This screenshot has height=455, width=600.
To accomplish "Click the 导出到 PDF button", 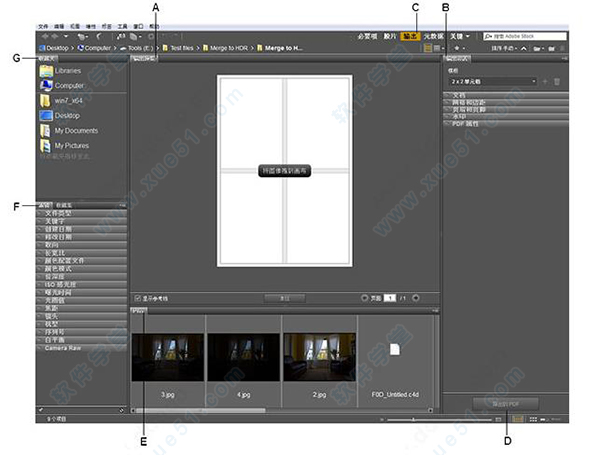I will coord(505,403).
